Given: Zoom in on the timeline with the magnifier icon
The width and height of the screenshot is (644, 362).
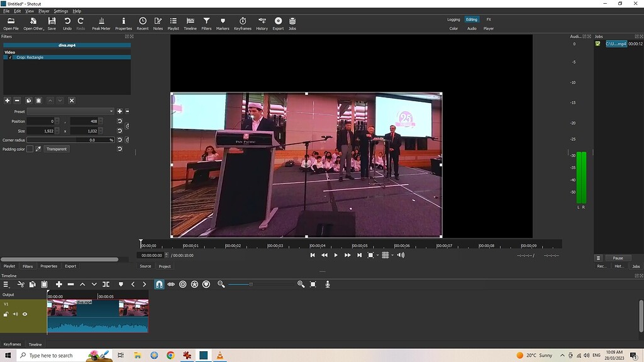Looking at the screenshot, I should pyautogui.click(x=301, y=284).
